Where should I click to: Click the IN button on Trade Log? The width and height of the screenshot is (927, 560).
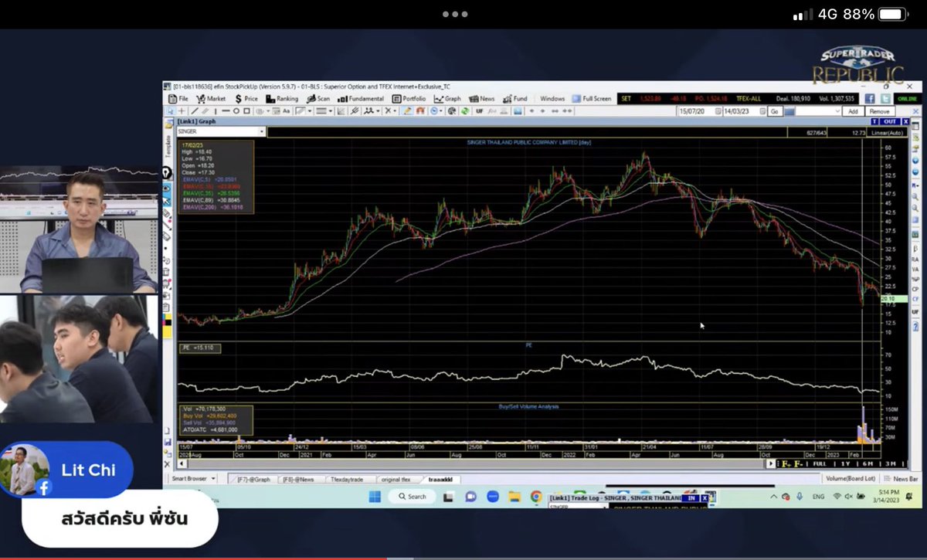[691, 498]
